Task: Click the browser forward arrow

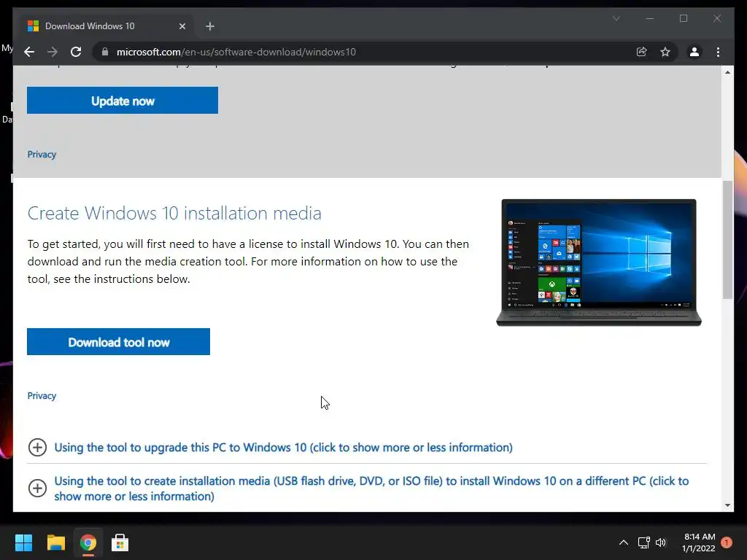Action: coord(53,52)
